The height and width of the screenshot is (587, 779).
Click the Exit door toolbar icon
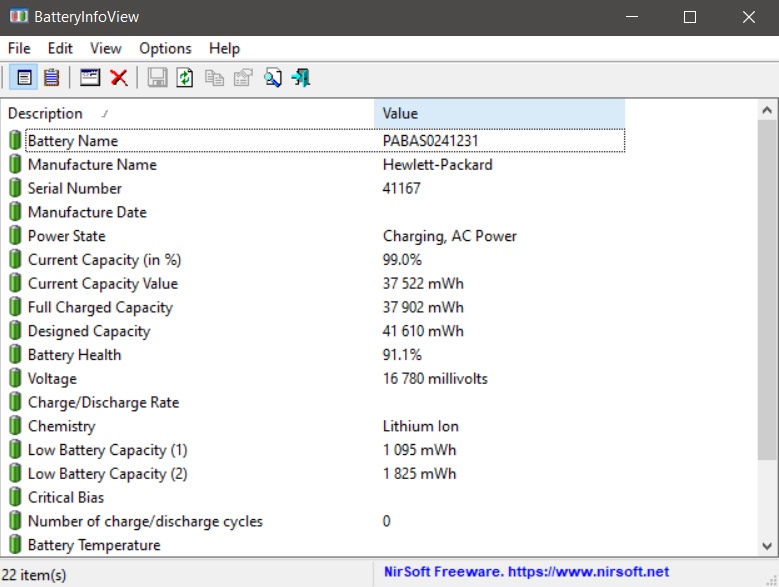point(301,77)
